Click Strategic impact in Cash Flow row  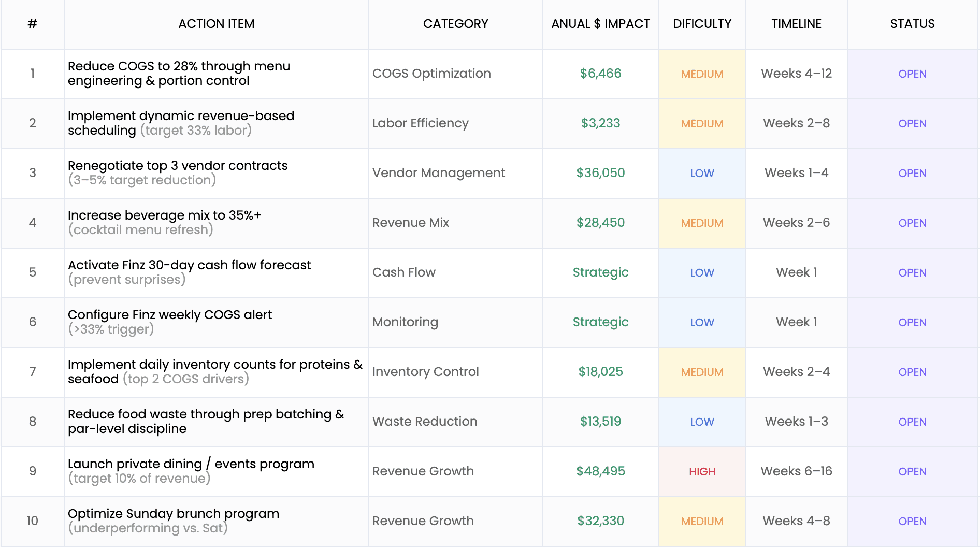(x=600, y=272)
